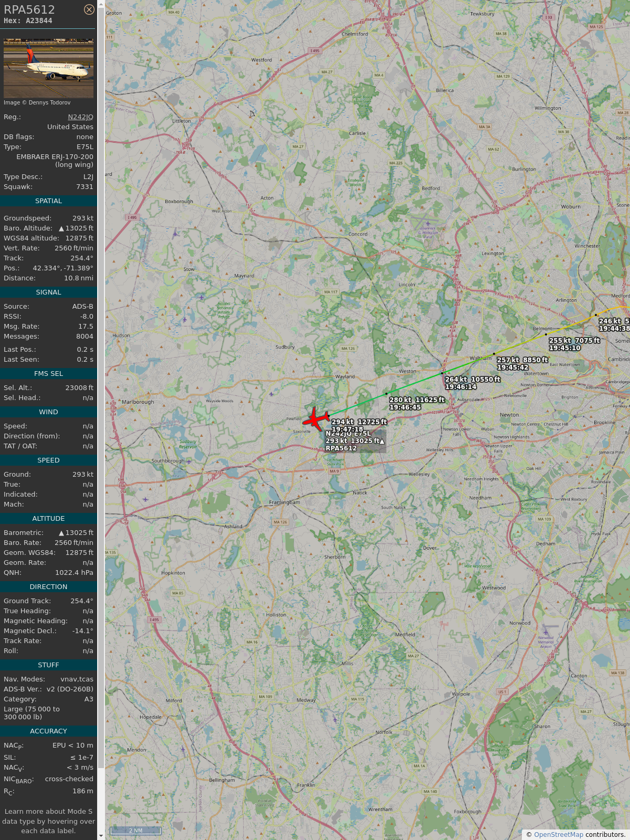Close the RPA5612 aircraft info panel

coord(89,9)
